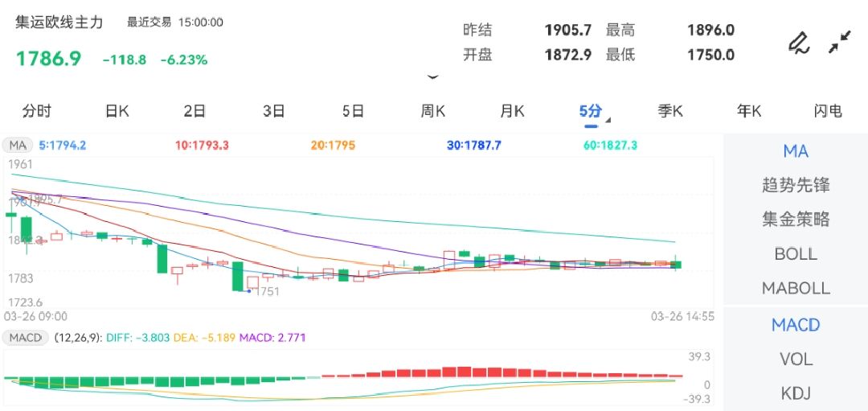
Task: Select the 月K period tab
Action: 512,112
